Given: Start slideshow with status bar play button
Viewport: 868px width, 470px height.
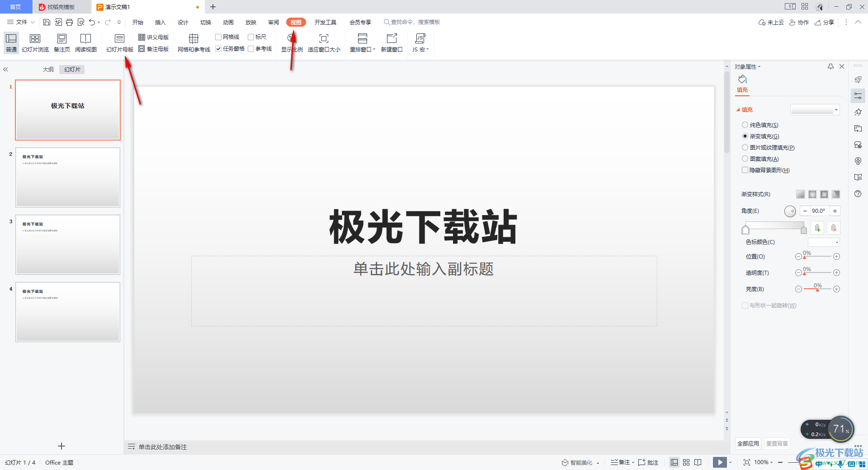Looking at the screenshot, I should coord(720,462).
